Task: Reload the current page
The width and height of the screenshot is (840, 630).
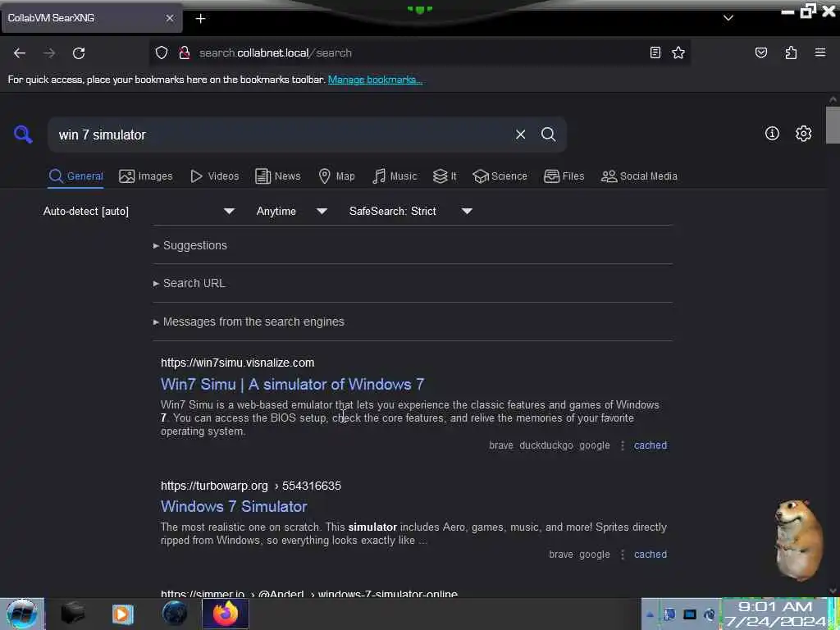Action: click(79, 53)
